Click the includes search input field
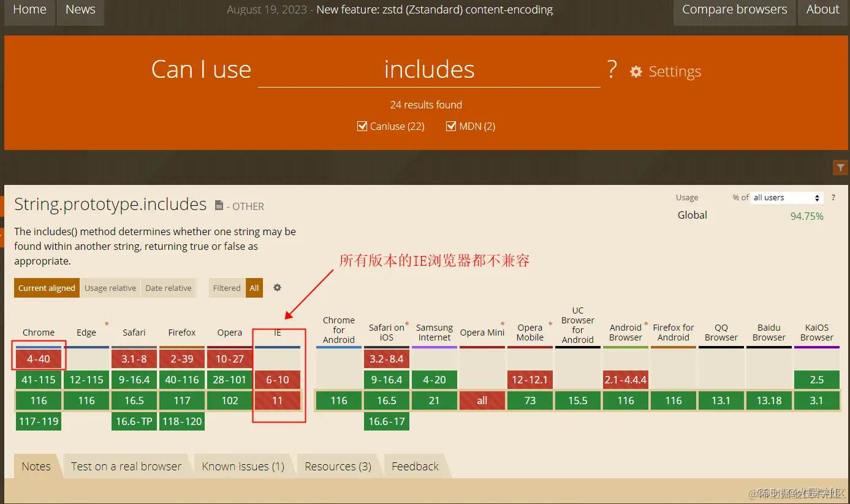Screen dimensions: 850x504 (x=429, y=69)
